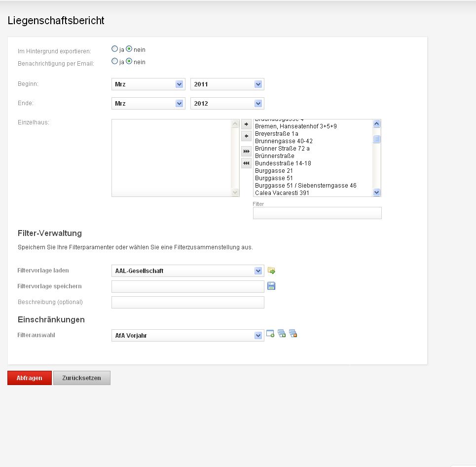This screenshot has width=476, height=467.
Task: Click scroll-down arrow of empty selected list
Action: 235,193
